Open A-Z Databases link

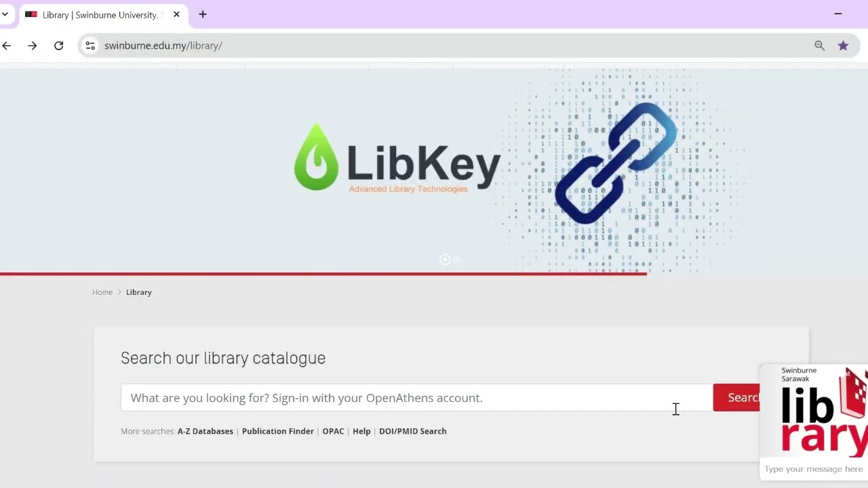click(205, 431)
